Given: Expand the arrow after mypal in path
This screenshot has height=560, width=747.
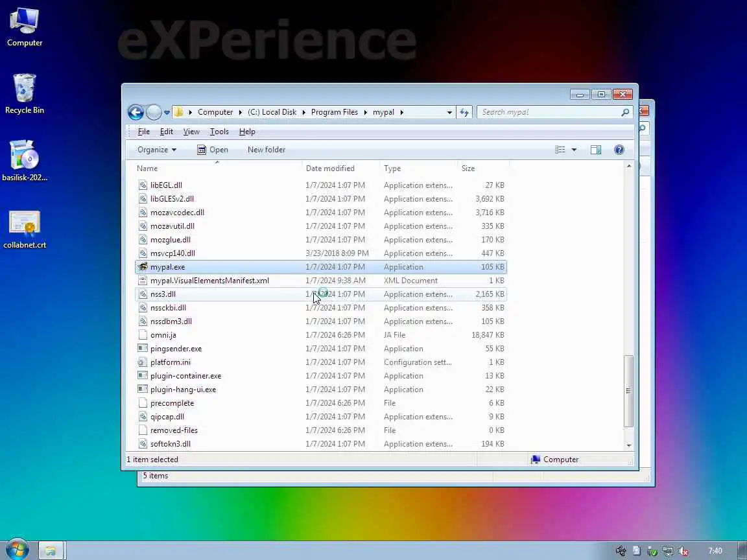Looking at the screenshot, I should pyautogui.click(x=401, y=112).
